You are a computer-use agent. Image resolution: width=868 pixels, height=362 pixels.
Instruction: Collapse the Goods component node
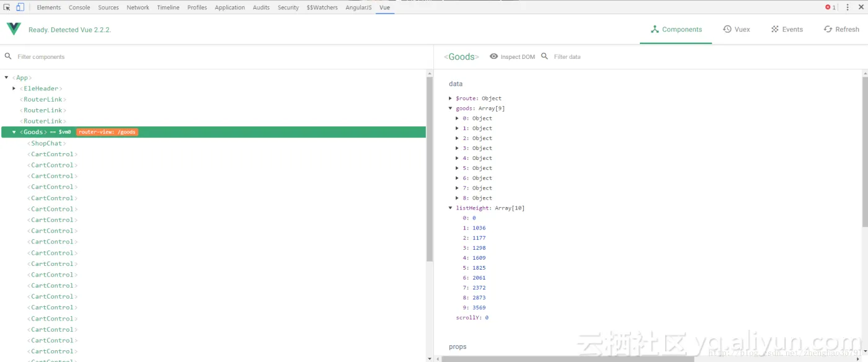14,132
